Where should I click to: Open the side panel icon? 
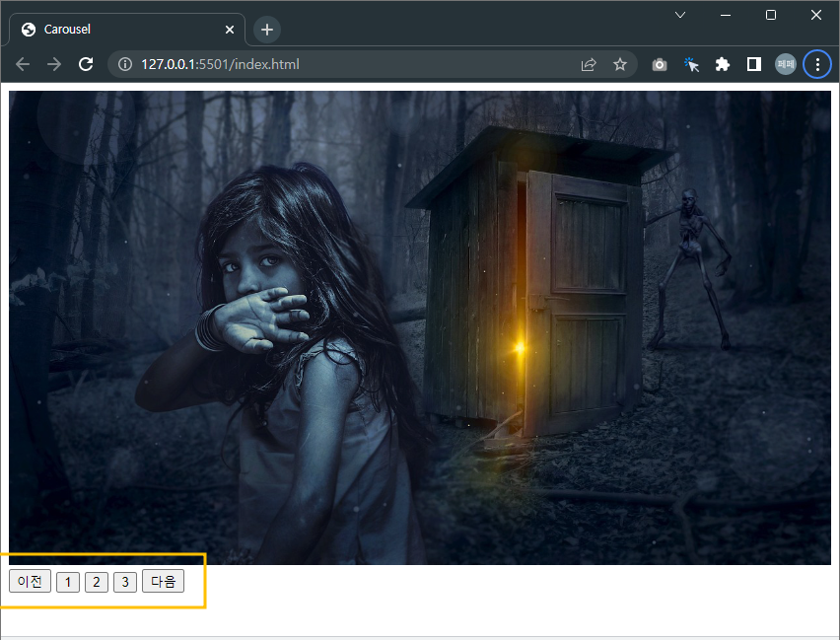point(753,63)
